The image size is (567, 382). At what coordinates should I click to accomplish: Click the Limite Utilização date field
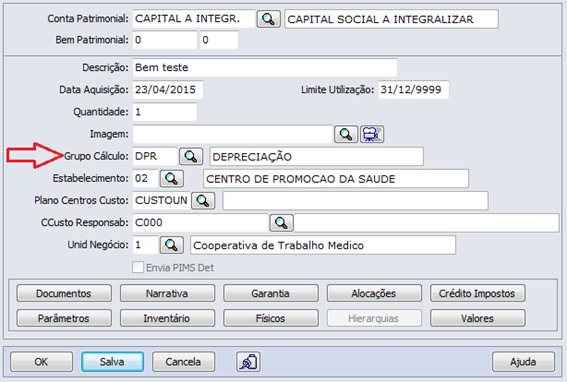[x=413, y=90]
